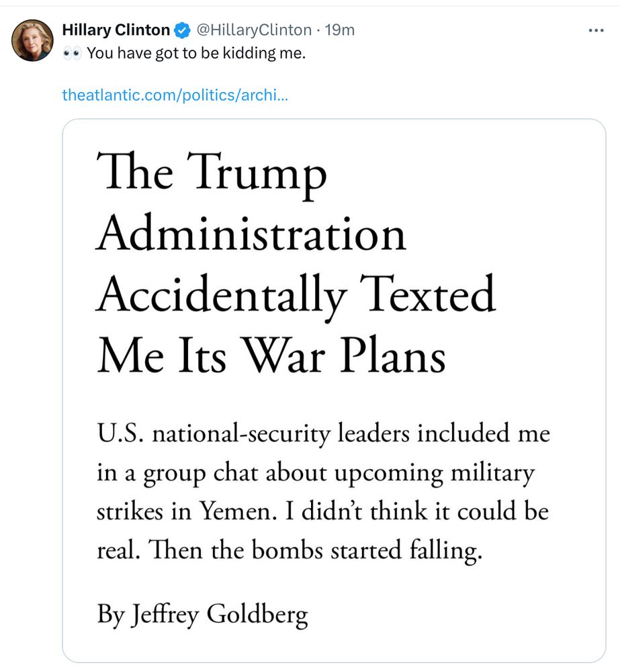Click the Jeffrey Goldberg byline
This screenshot has width=620, height=672.
(201, 614)
